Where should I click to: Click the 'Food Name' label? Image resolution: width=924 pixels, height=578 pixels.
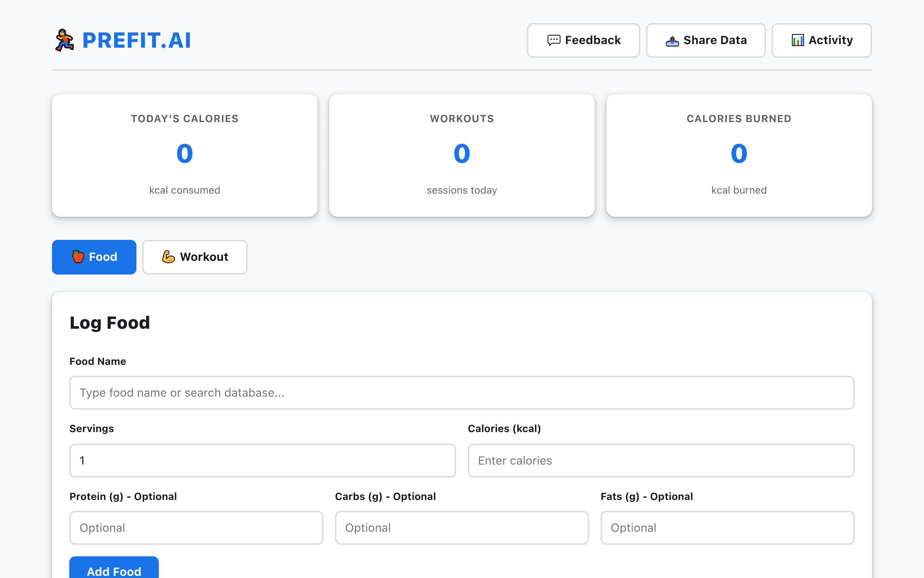coord(98,361)
